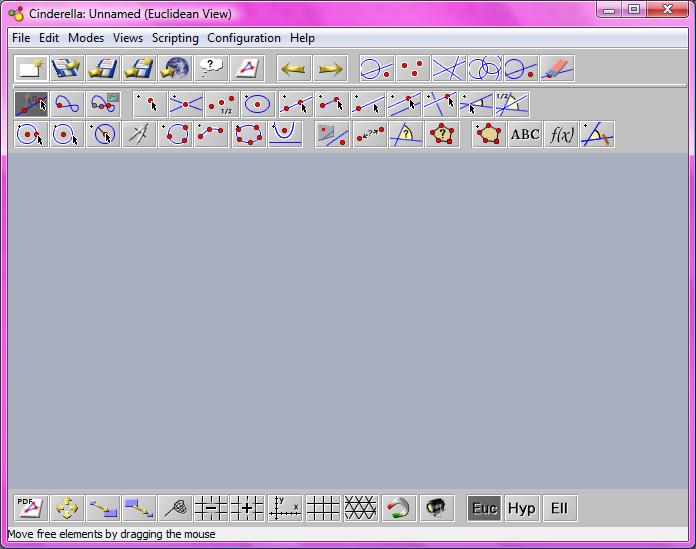Click the delete eraser icon
Screen dimensions: 696x549
pyautogui.click(x=557, y=68)
